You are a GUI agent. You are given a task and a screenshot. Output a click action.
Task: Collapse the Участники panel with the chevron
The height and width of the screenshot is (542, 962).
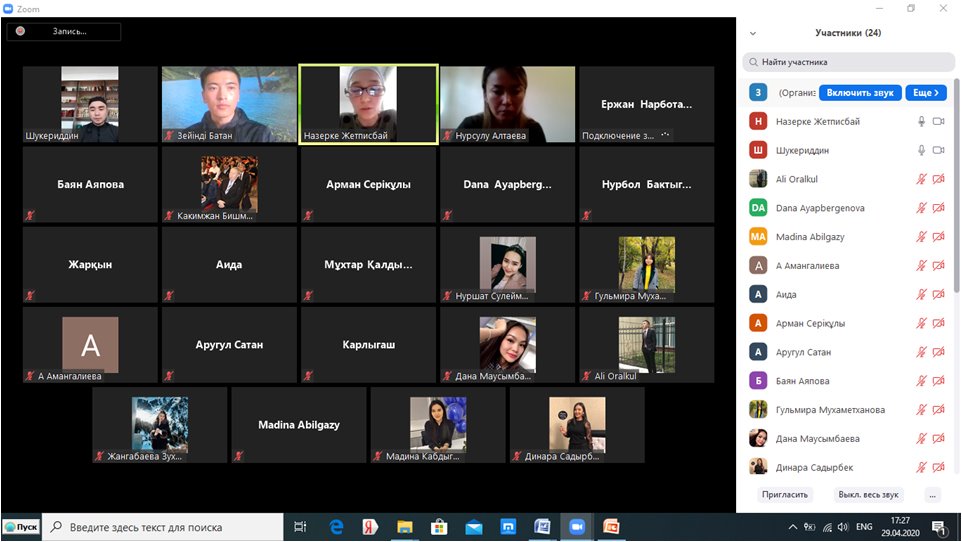click(x=753, y=33)
